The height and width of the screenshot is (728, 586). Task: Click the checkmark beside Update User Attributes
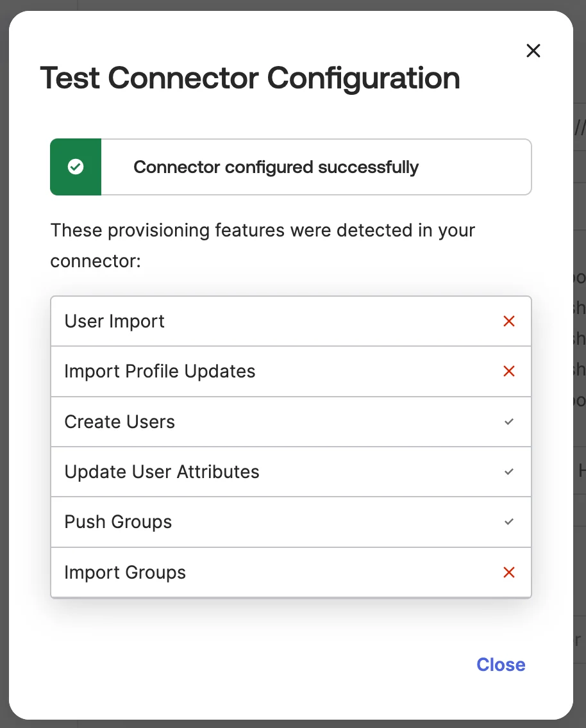click(509, 472)
